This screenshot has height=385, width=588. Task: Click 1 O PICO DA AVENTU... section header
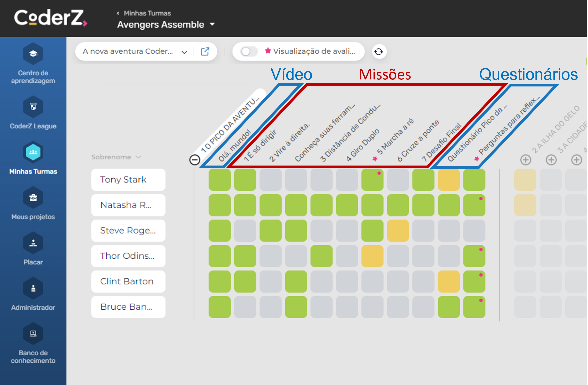(x=230, y=125)
